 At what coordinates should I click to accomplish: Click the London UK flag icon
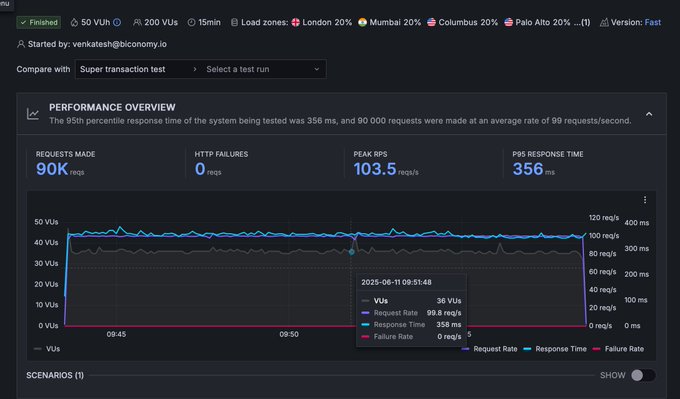(x=296, y=22)
